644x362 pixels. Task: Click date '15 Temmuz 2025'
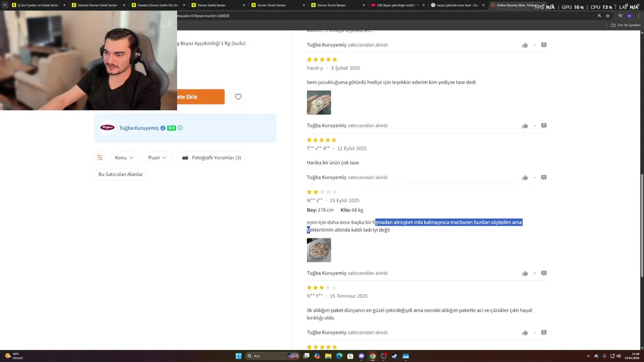coord(349,296)
